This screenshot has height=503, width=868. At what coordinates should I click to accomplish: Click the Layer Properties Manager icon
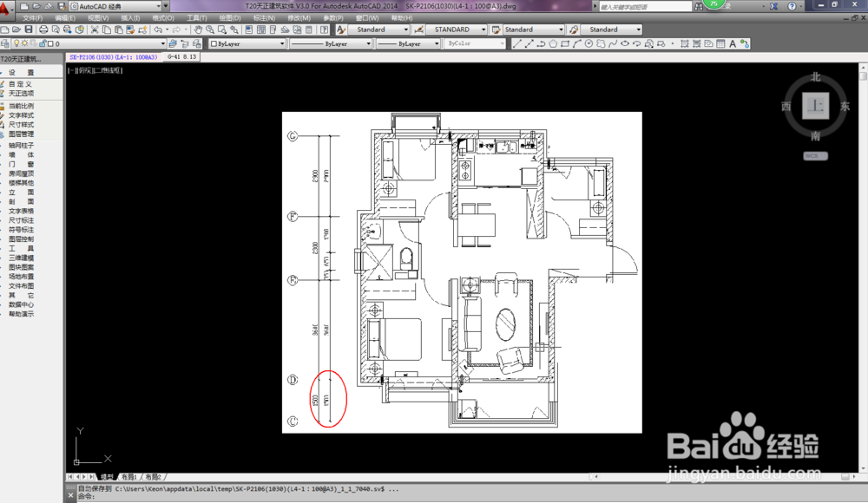pyautogui.click(x=5, y=43)
